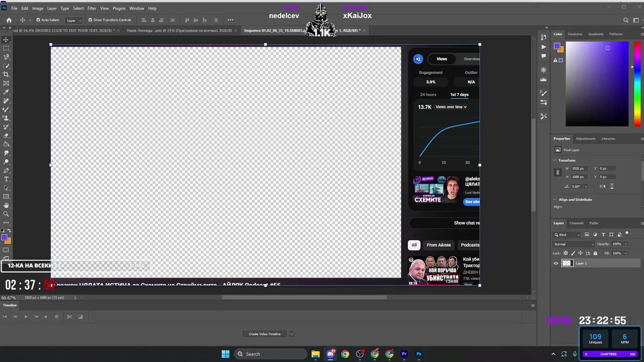Toggle lock position for layer
The height and width of the screenshot is (362, 644).
point(581,253)
